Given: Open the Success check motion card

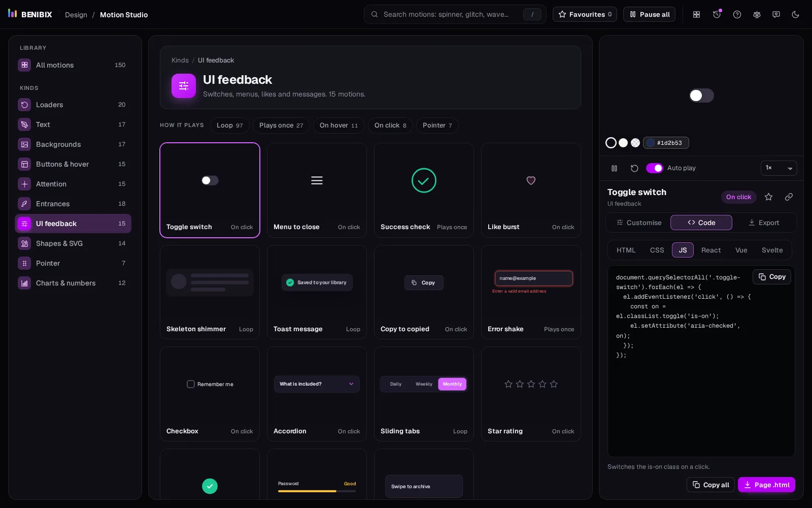Looking at the screenshot, I should click(x=424, y=190).
